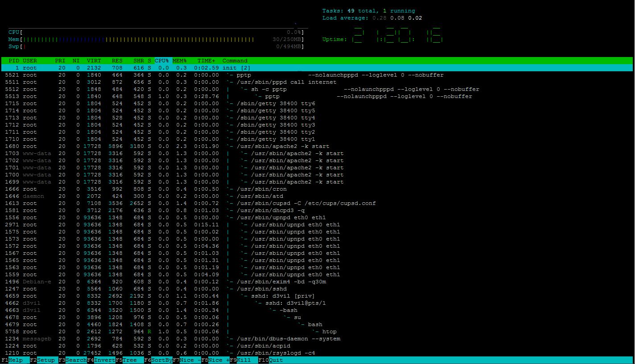Select parent apache2 process PID 1680
The height and width of the screenshot is (364, 635).
pos(317,146)
